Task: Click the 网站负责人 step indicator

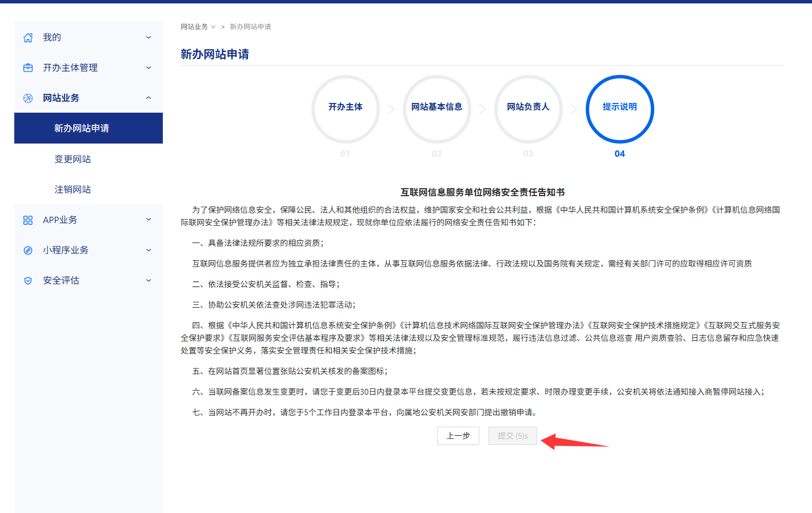Action: 528,109
